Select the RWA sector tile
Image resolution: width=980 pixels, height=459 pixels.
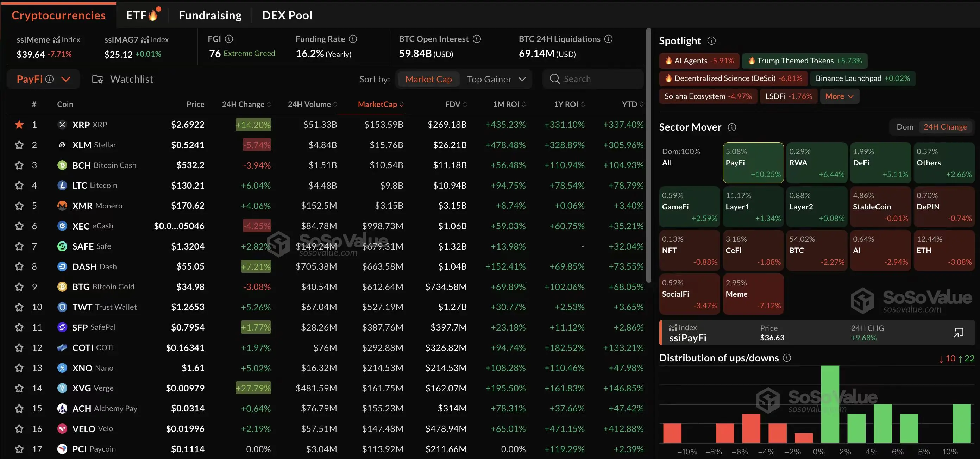pos(816,163)
